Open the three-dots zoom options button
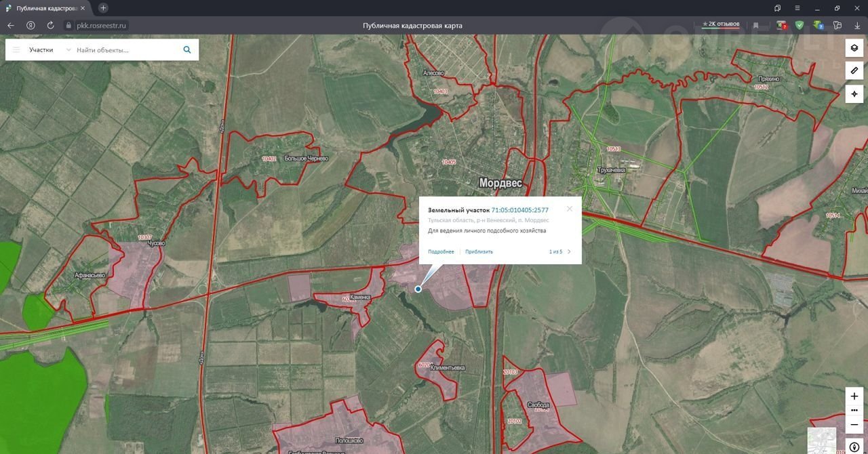This screenshot has width=868, height=454. (854, 410)
